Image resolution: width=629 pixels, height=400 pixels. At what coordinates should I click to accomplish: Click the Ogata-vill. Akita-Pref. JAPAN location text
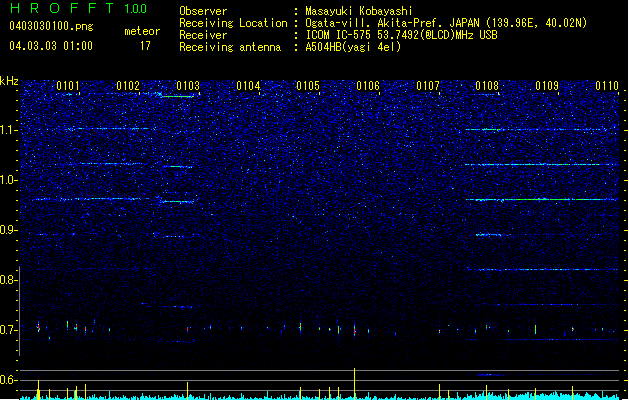(446, 23)
